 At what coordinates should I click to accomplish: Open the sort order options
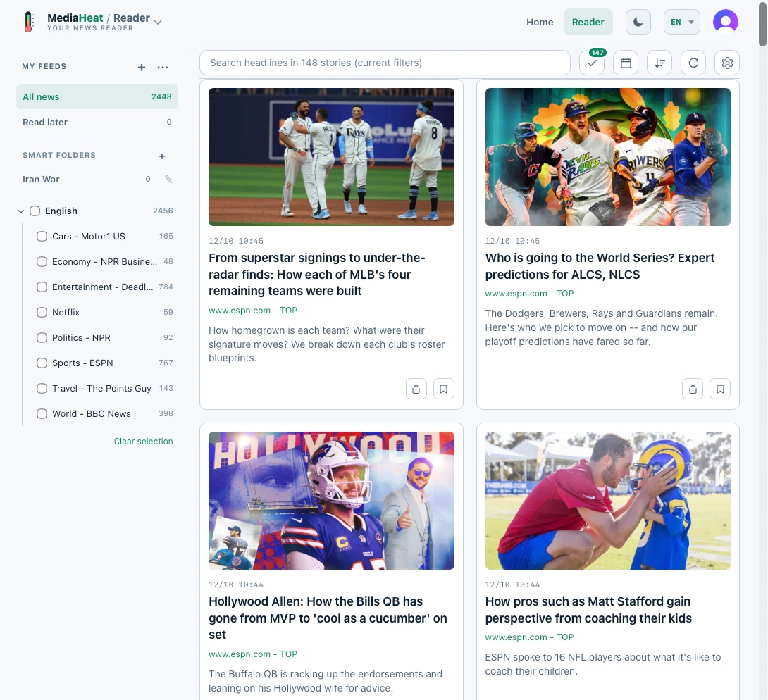pos(659,63)
